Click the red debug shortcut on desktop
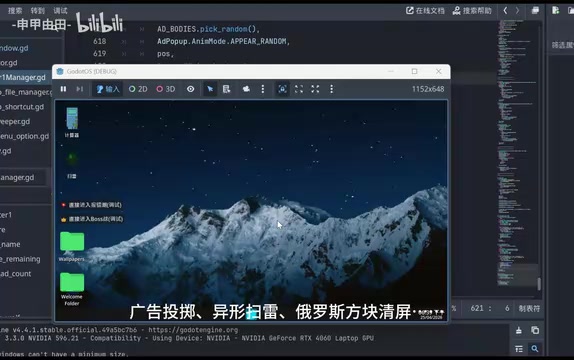 (91, 205)
